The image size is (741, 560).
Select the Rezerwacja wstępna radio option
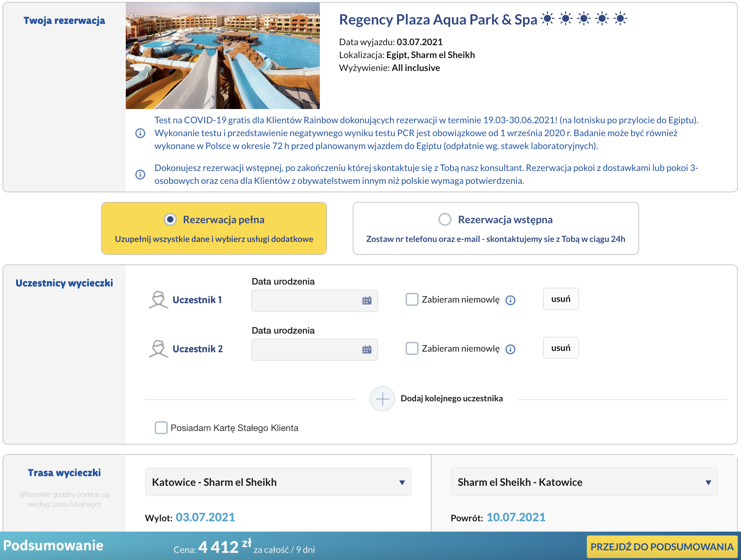pyautogui.click(x=445, y=219)
